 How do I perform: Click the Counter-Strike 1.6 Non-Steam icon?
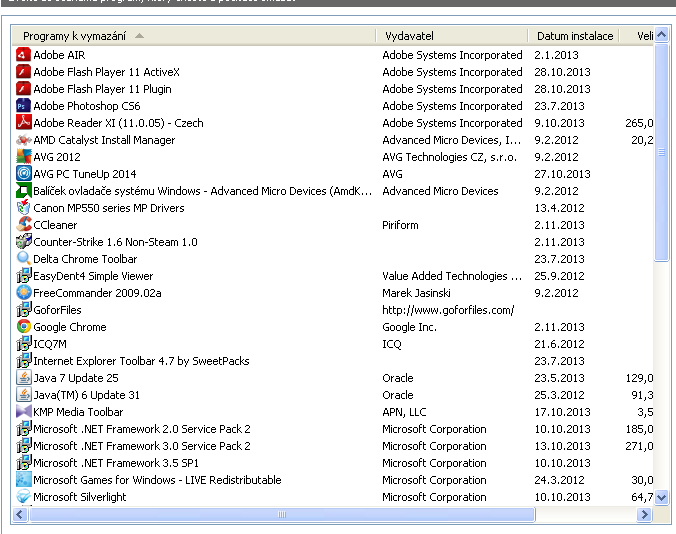[23, 242]
